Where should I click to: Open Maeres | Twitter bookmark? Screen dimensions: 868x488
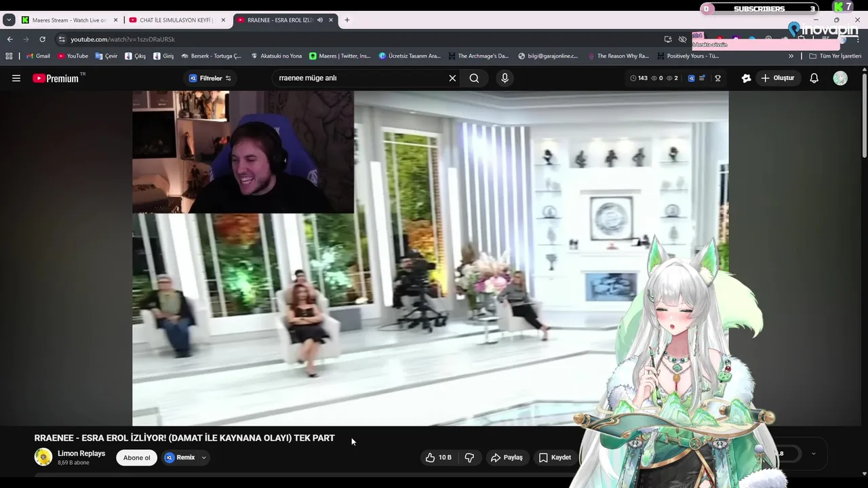point(340,56)
